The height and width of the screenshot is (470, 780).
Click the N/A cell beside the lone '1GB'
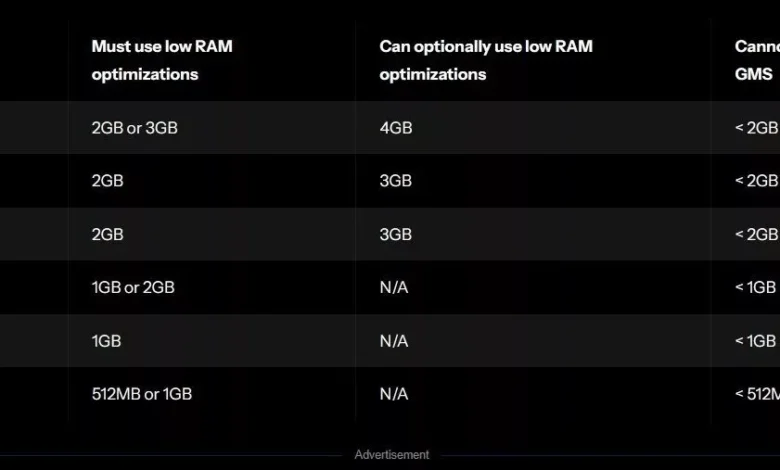coord(393,341)
